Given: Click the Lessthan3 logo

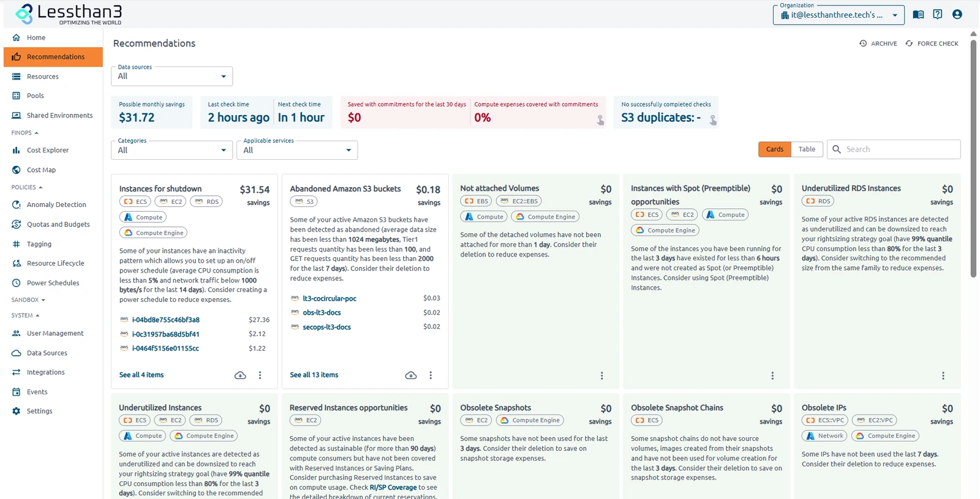Looking at the screenshot, I should click(69, 14).
